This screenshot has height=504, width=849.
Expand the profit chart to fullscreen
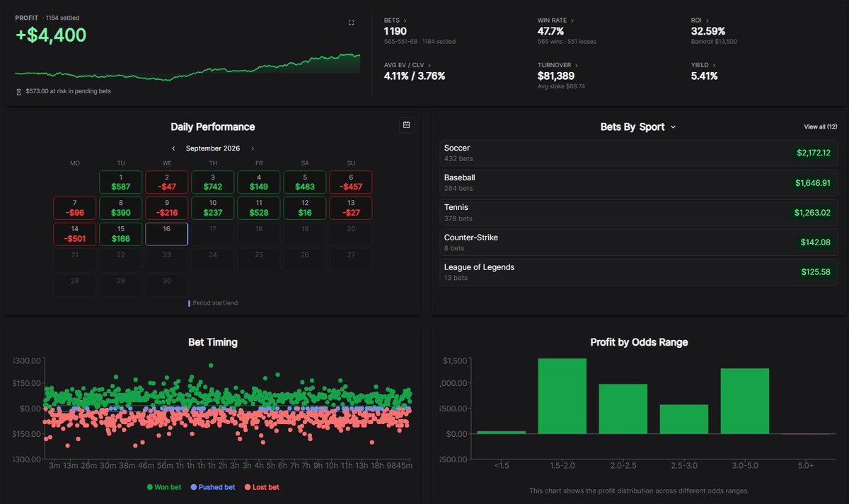[x=352, y=23]
